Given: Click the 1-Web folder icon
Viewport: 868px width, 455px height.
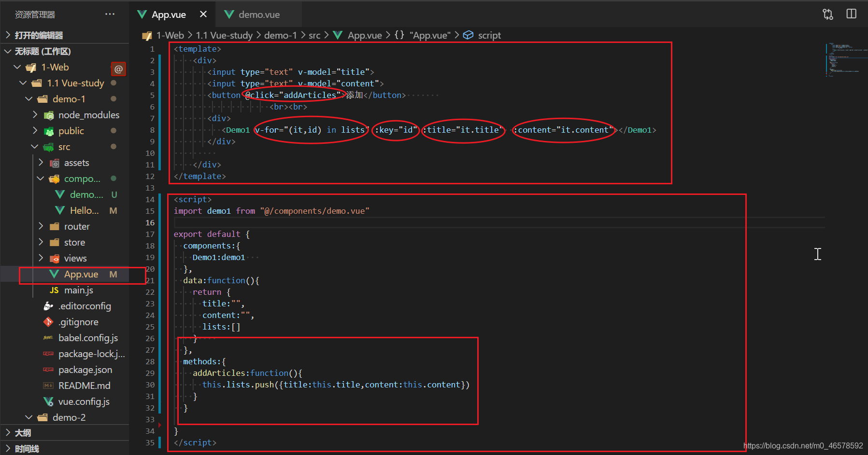Looking at the screenshot, I should pos(31,68).
